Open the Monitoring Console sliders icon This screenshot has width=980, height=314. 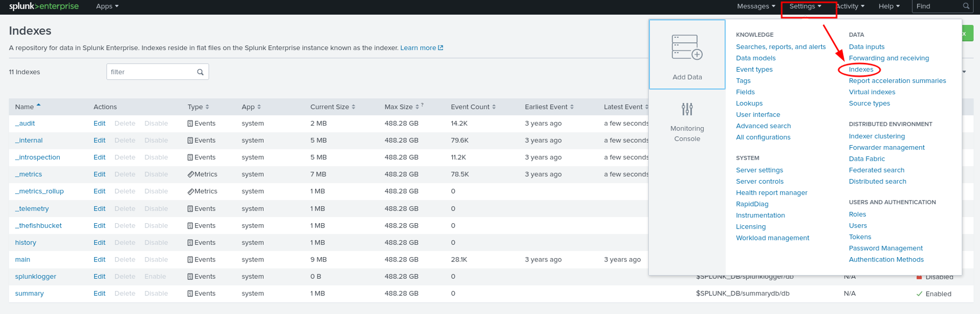coord(687,109)
